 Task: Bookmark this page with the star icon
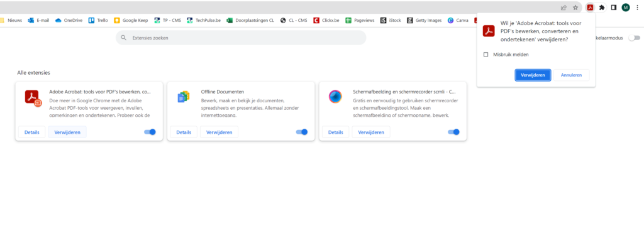point(575,8)
